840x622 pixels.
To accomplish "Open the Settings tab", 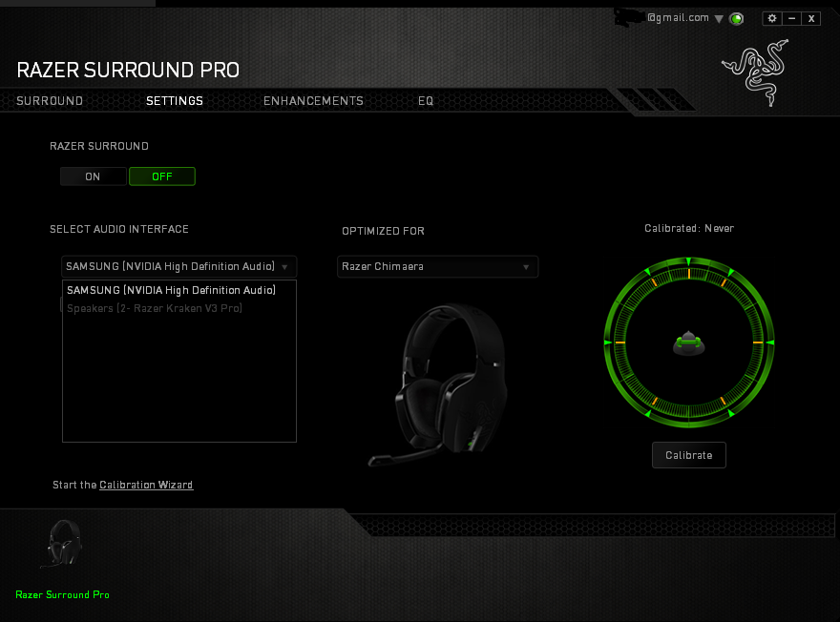I will coord(175,100).
